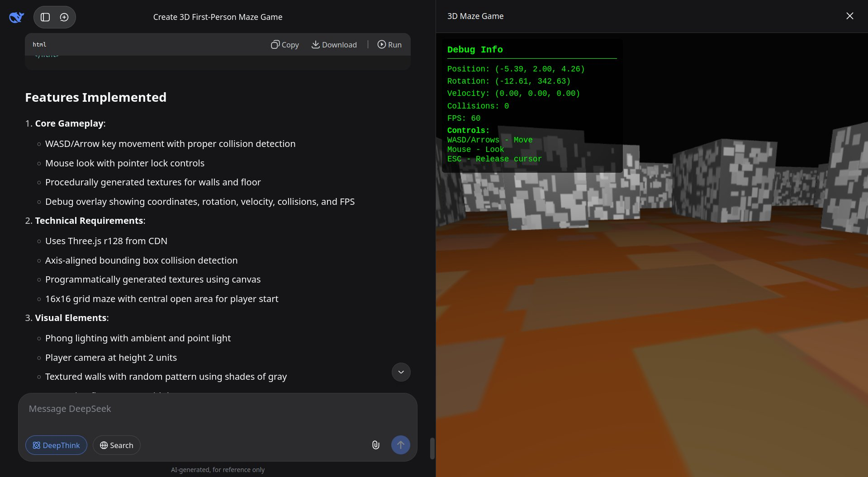Close the 3D Maze Game preview panel
This screenshot has height=477, width=868.
(x=849, y=16)
